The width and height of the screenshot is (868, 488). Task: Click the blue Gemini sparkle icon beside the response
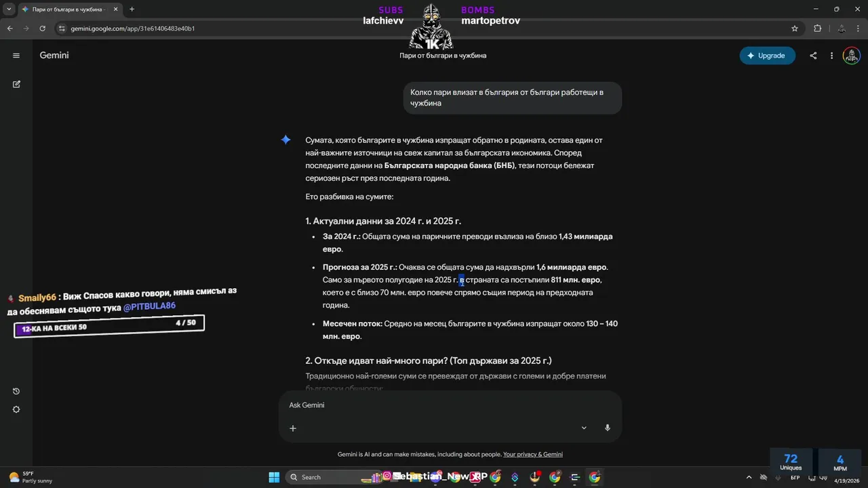click(286, 140)
